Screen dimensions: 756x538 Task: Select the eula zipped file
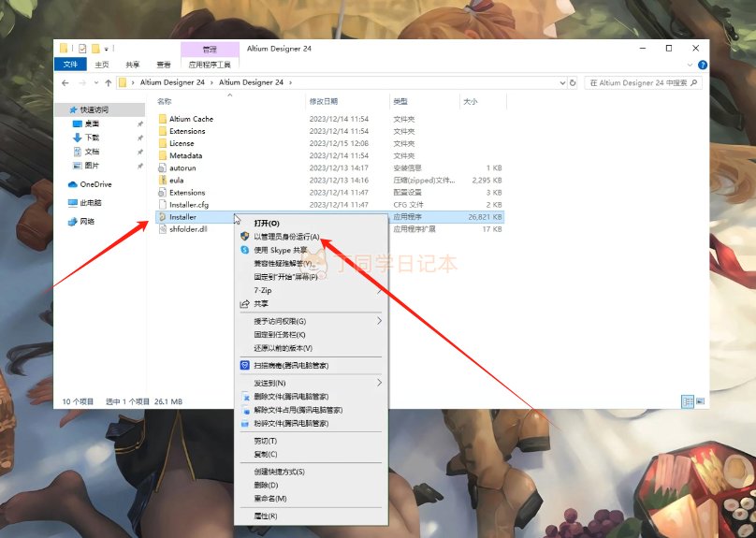pyautogui.click(x=176, y=181)
